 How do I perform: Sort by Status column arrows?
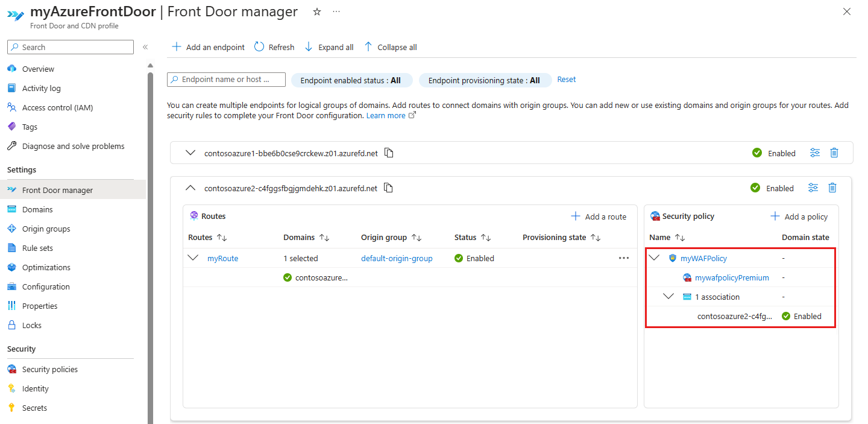486,238
